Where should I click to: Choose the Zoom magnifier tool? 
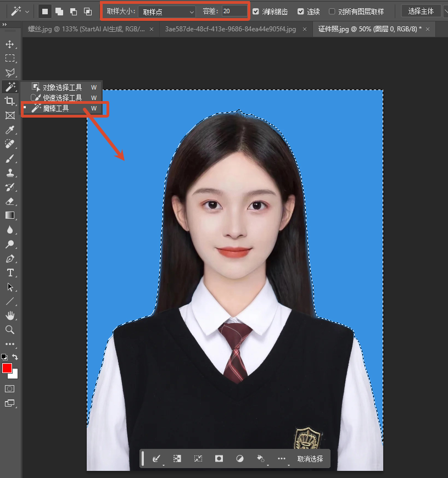pos(10,330)
